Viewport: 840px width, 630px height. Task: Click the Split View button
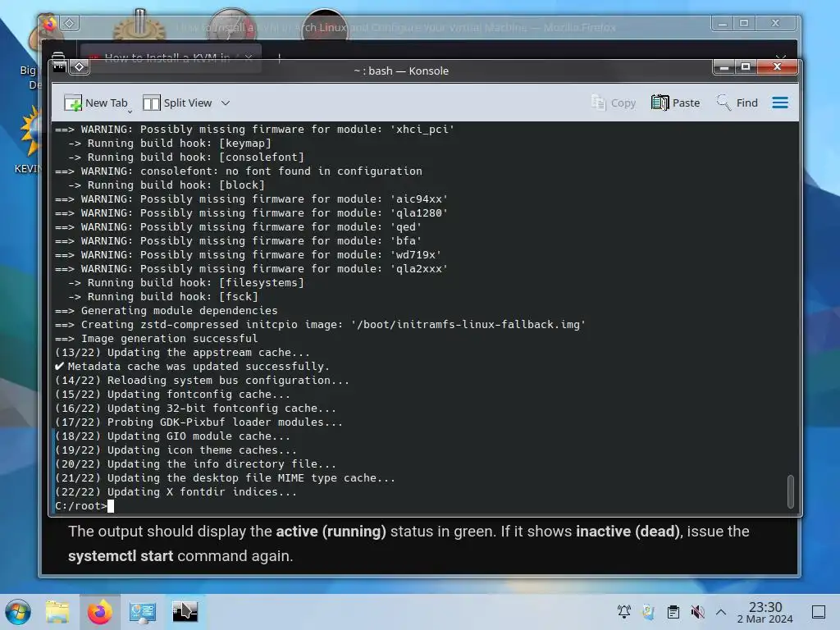(x=177, y=103)
